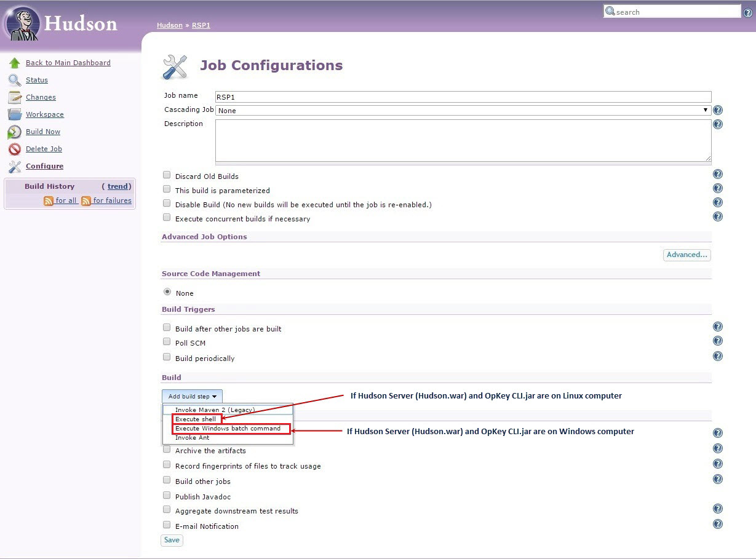Click the RSS feed icon for failures

86,201
